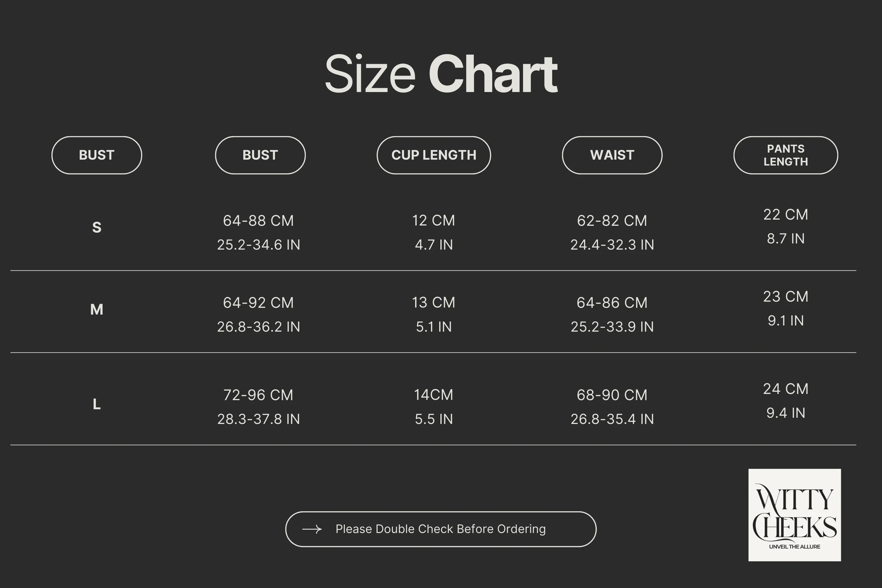The height and width of the screenshot is (588, 882).
Task: Click the 64-88 CM bust value
Action: point(258,220)
